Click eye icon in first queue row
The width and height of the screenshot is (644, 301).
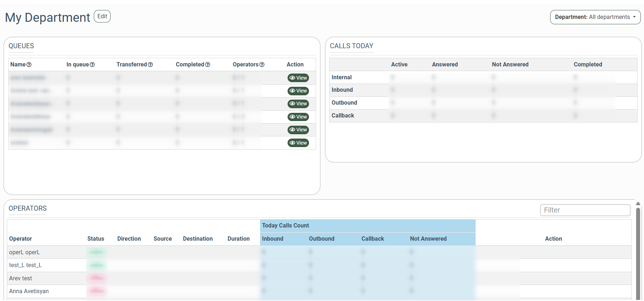click(x=292, y=78)
